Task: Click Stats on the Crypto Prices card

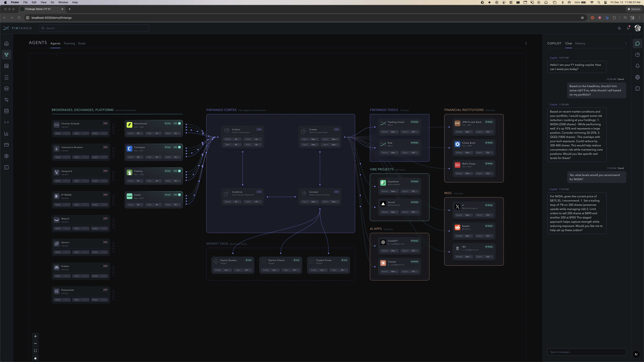Action: click(334, 270)
